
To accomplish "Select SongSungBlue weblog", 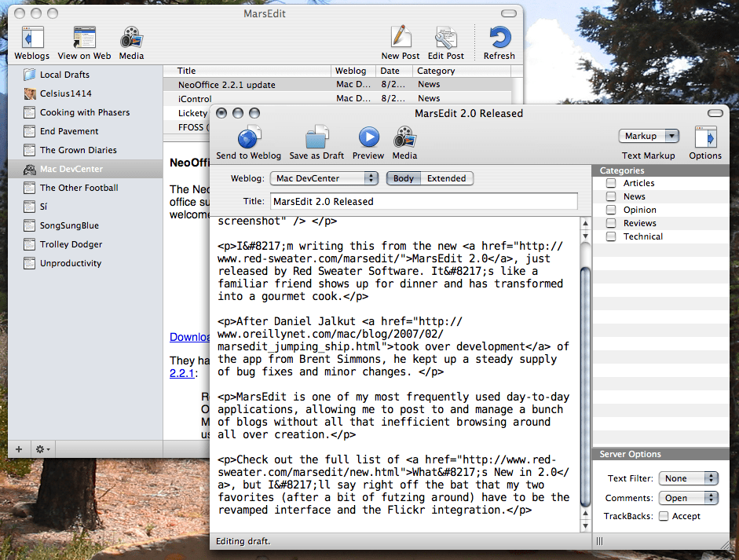I will pyautogui.click(x=86, y=225).
